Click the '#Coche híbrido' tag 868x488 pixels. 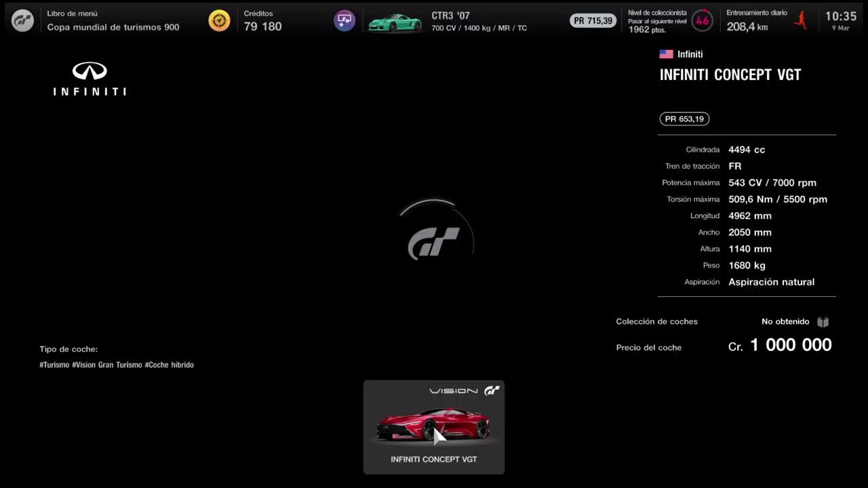(170, 365)
